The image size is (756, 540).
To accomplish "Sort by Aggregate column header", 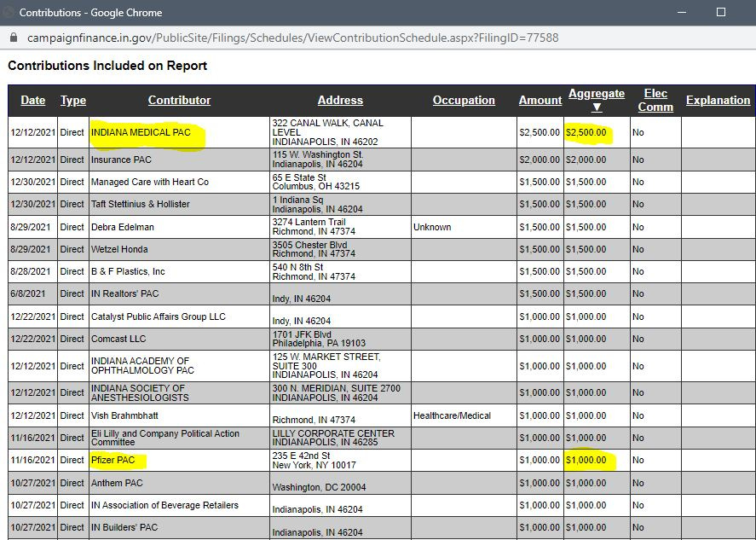I will point(597,94).
